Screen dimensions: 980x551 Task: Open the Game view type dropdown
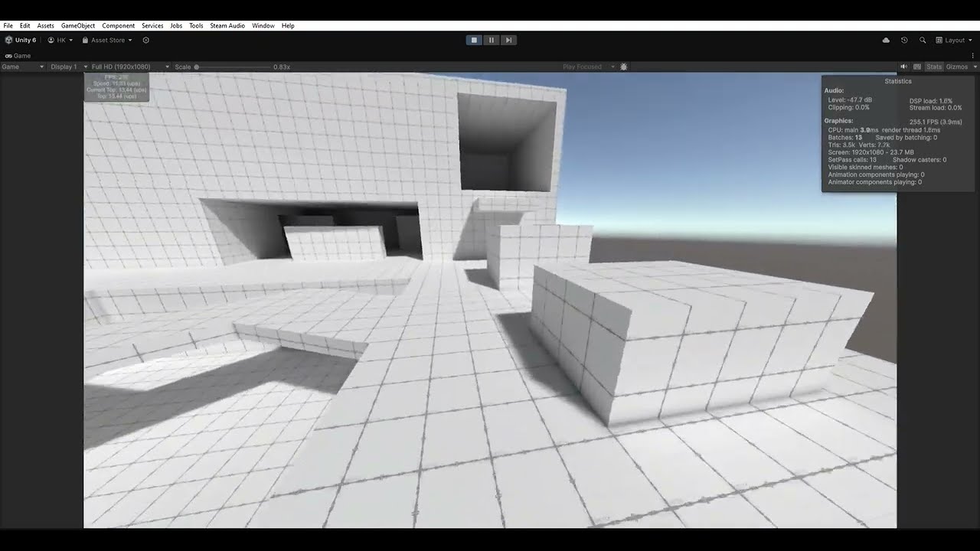pos(23,67)
